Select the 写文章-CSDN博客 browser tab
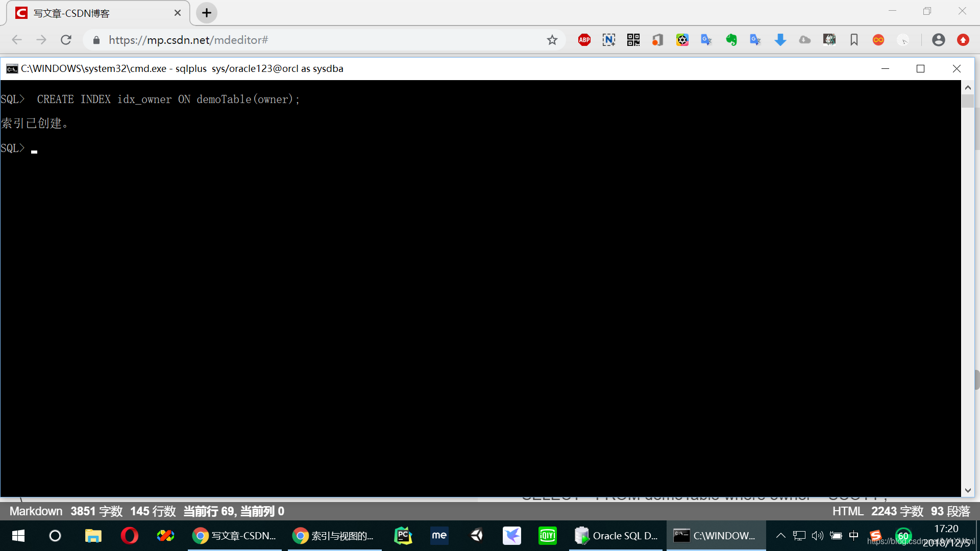 click(97, 13)
